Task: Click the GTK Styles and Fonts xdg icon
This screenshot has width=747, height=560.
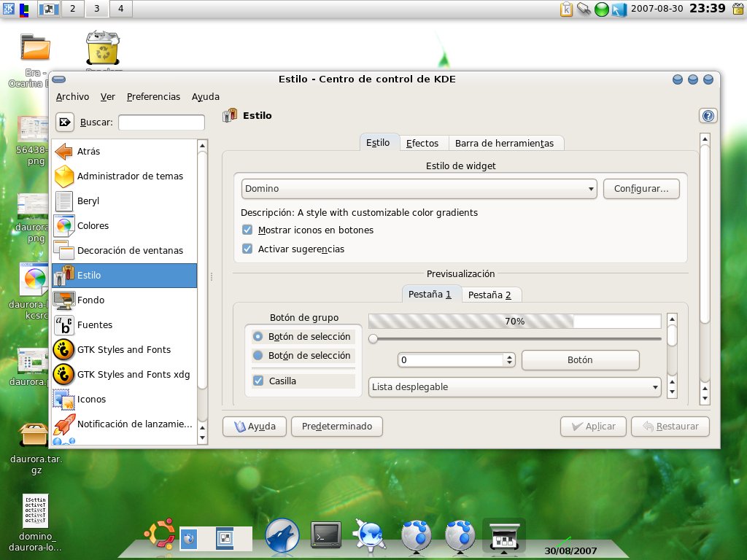Action: click(64, 374)
